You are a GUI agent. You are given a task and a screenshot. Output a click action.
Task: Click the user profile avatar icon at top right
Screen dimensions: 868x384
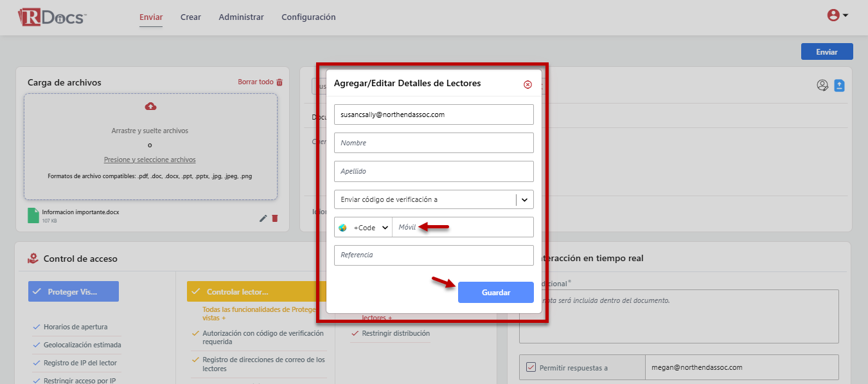833,15
